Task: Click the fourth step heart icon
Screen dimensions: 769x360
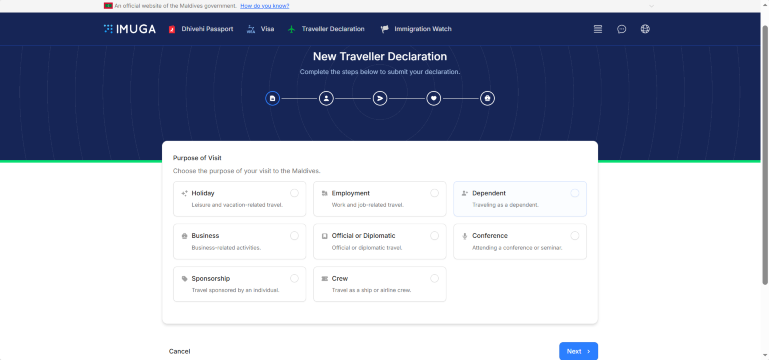Action: tap(434, 99)
